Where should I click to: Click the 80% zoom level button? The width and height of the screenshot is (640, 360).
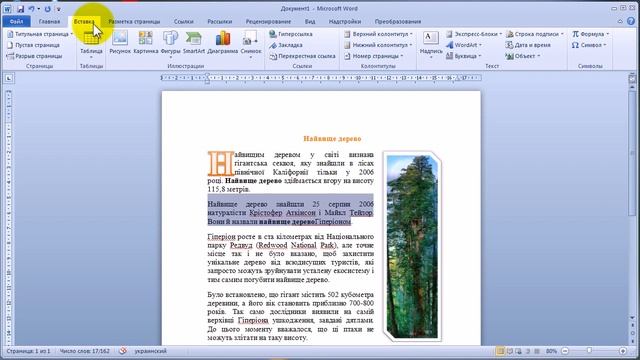coord(551,351)
